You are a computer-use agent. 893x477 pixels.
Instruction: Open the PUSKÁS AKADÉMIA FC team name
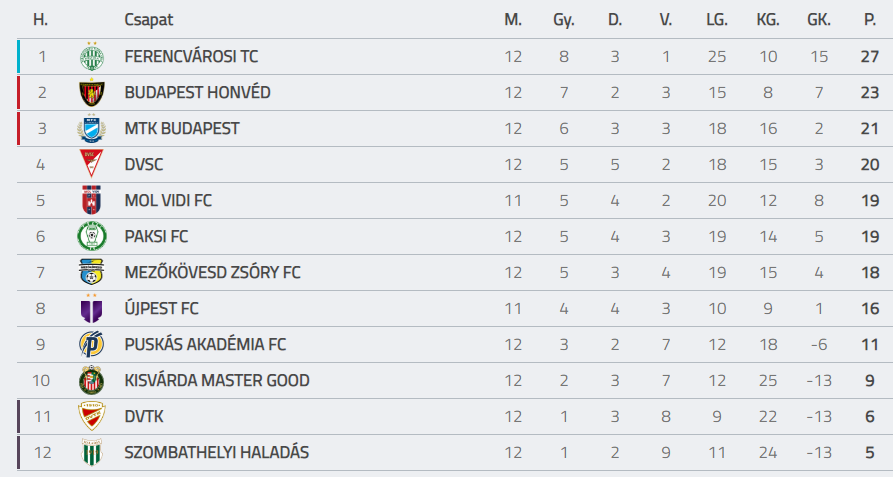(x=206, y=344)
